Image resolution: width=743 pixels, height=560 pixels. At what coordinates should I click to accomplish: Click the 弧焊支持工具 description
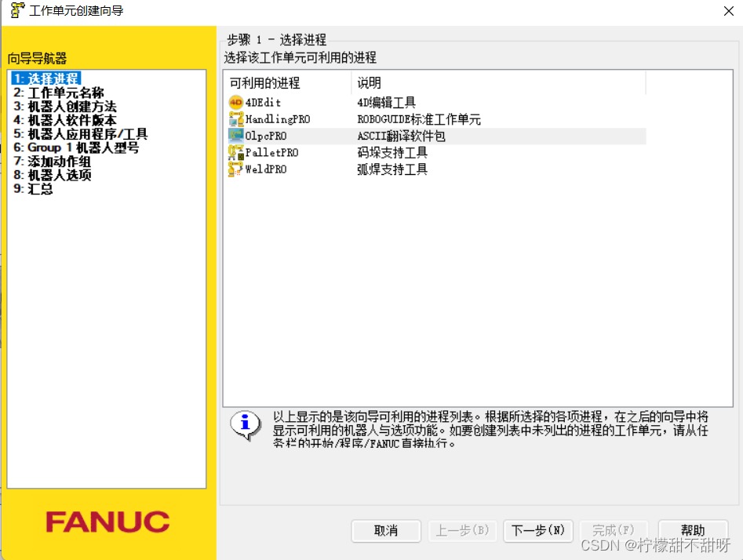[392, 169]
